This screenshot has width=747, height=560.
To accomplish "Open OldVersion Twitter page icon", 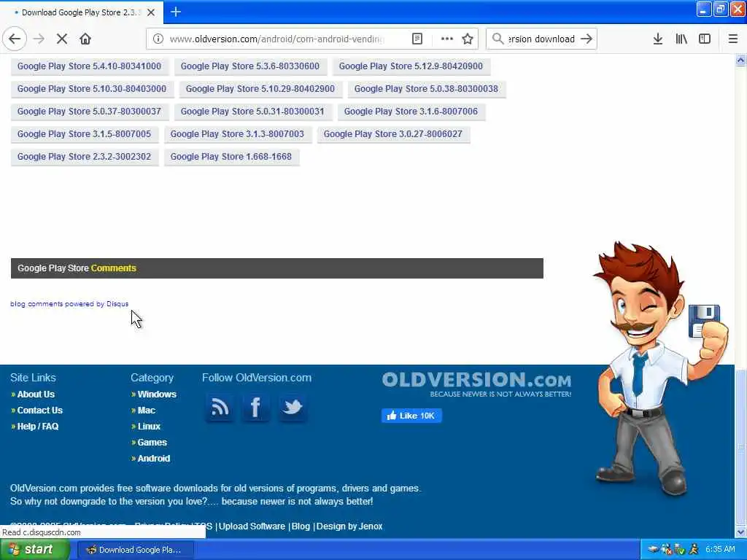I will 293,408.
